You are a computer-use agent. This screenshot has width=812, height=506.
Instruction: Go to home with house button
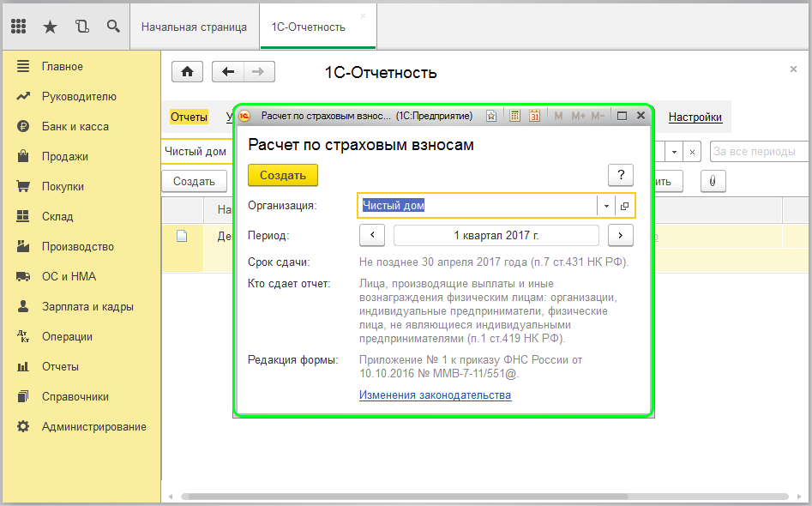pos(188,72)
